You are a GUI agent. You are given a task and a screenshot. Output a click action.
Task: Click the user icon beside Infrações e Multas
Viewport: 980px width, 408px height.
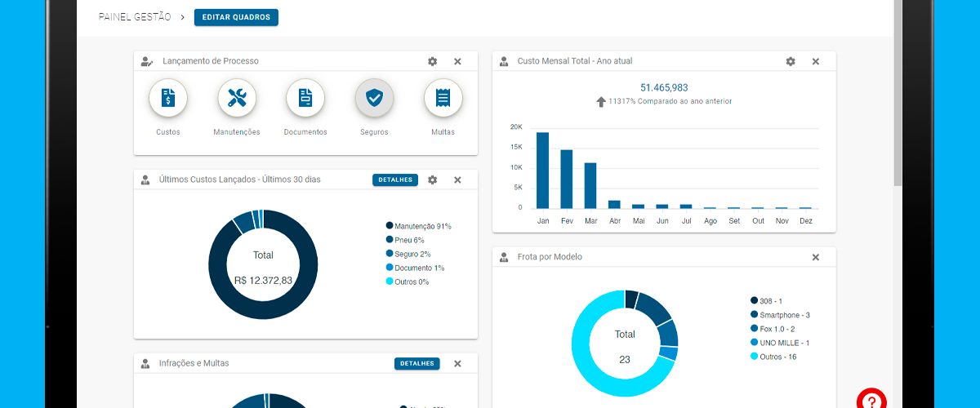145,363
